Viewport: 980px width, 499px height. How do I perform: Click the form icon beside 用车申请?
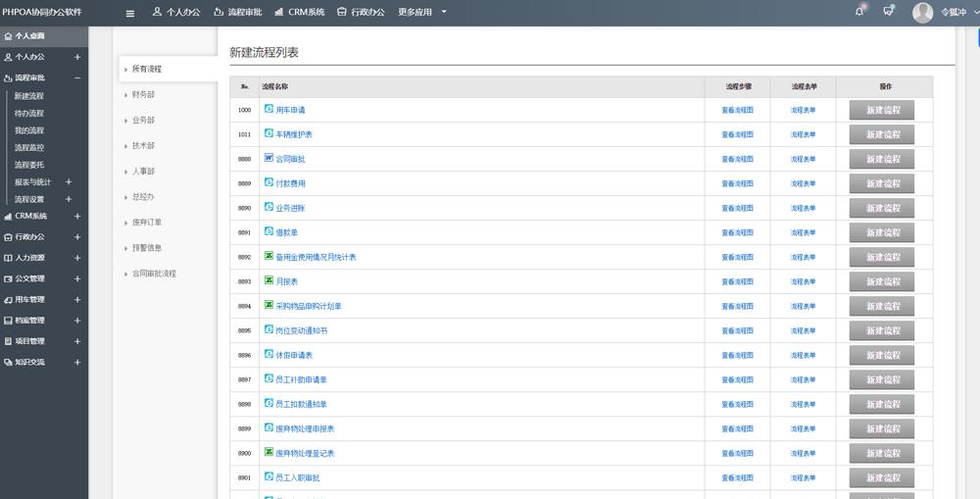(269, 109)
